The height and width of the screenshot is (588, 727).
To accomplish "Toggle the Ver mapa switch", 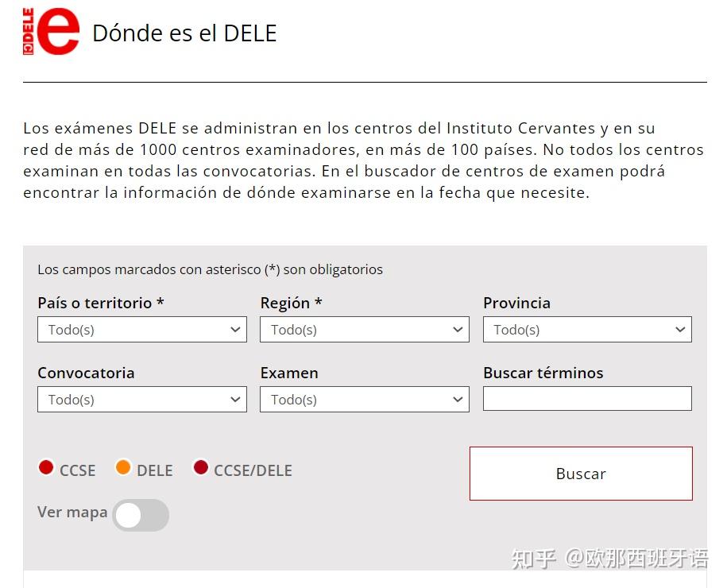I will coord(141,515).
